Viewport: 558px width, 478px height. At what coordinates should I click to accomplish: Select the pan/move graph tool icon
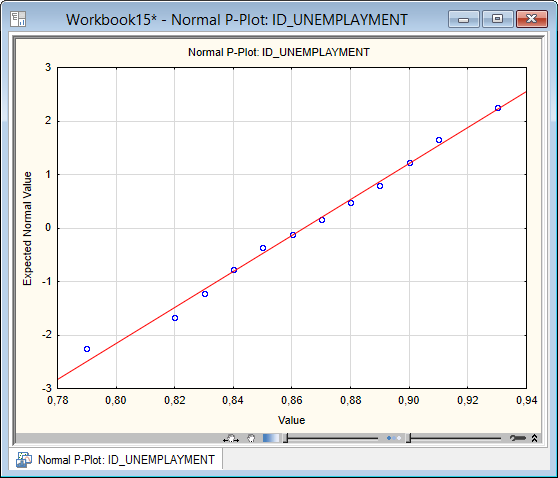pyautogui.click(x=231, y=438)
